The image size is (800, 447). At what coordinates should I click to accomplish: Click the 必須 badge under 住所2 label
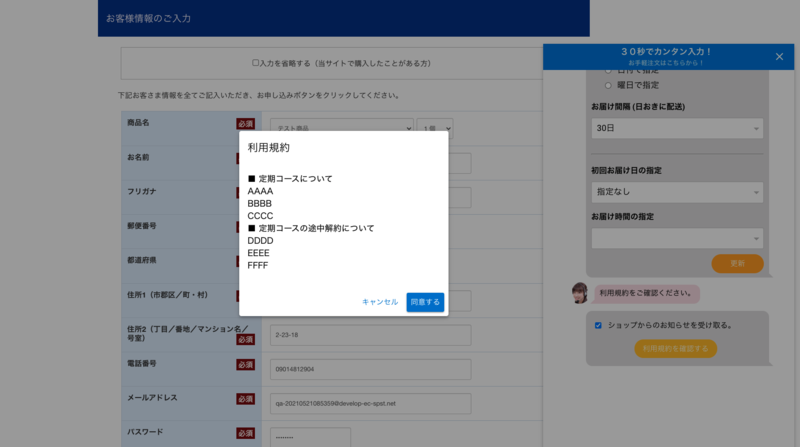pos(245,339)
